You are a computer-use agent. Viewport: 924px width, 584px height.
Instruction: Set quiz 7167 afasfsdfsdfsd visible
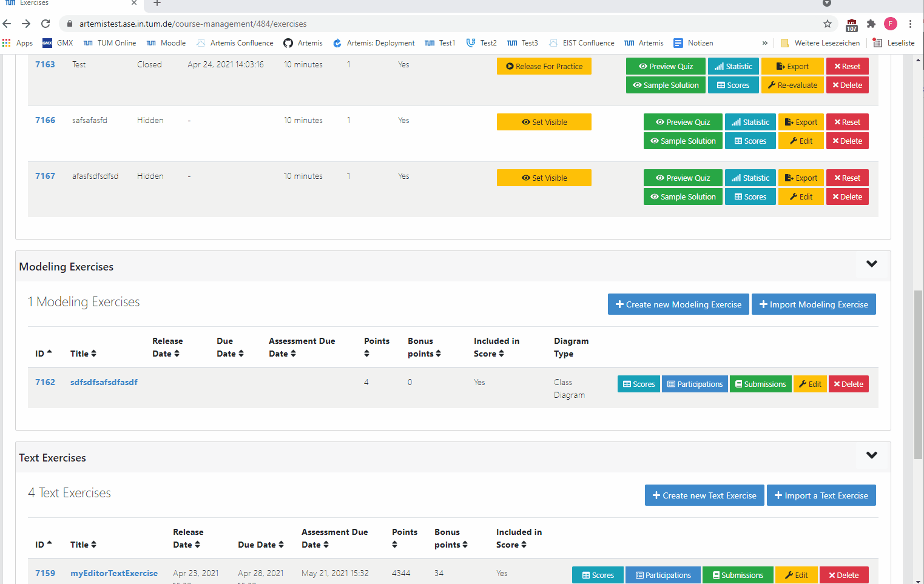tap(544, 178)
